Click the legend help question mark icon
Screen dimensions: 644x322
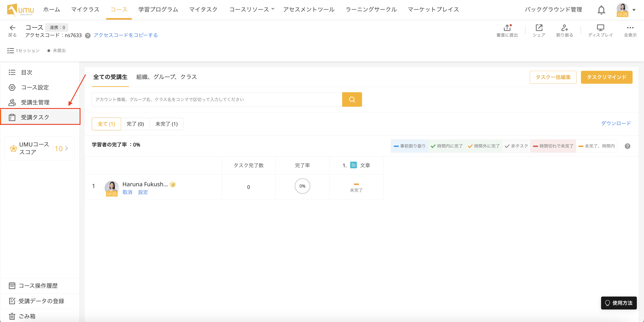[x=627, y=146]
